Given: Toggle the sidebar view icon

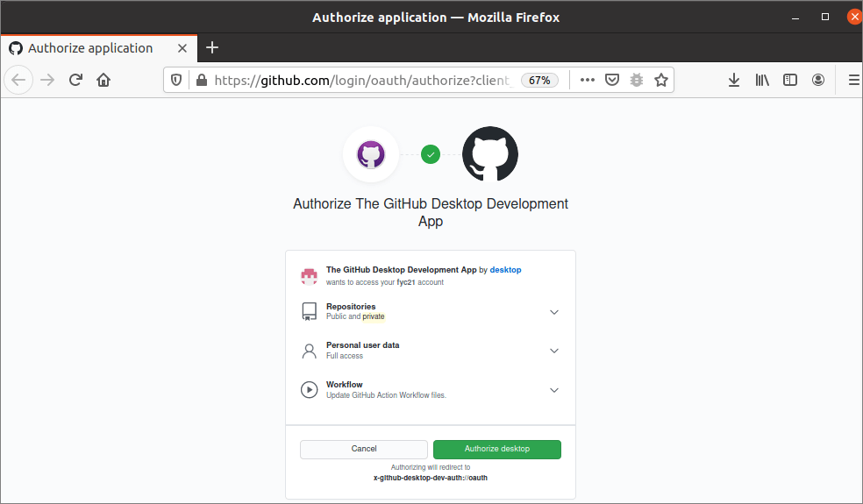Looking at the screenshot, I should click(790, 80).
